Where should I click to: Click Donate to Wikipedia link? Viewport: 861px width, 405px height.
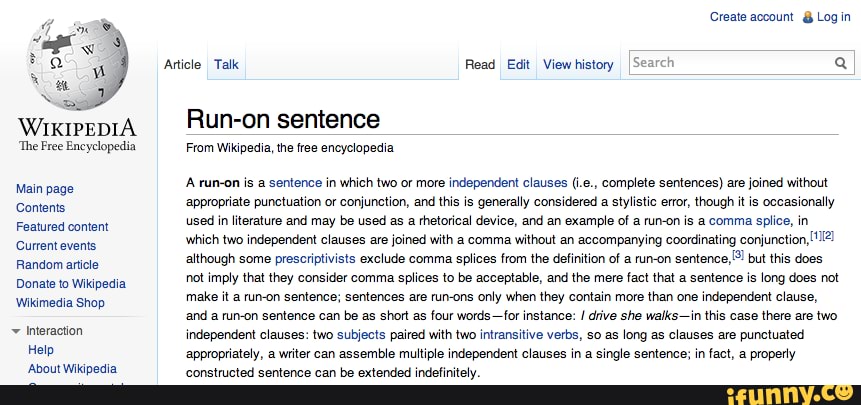coord(71,284)
